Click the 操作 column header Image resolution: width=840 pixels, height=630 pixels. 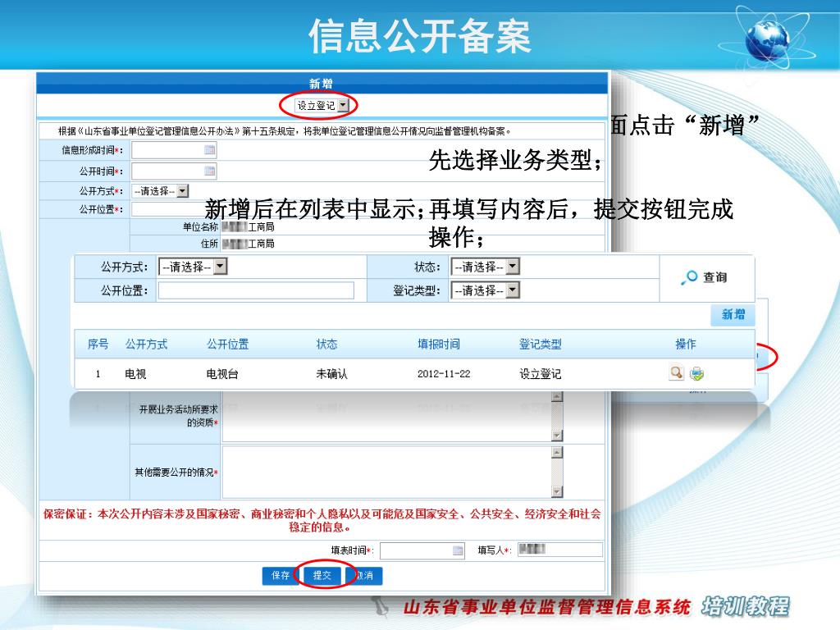tap(685, 344)
